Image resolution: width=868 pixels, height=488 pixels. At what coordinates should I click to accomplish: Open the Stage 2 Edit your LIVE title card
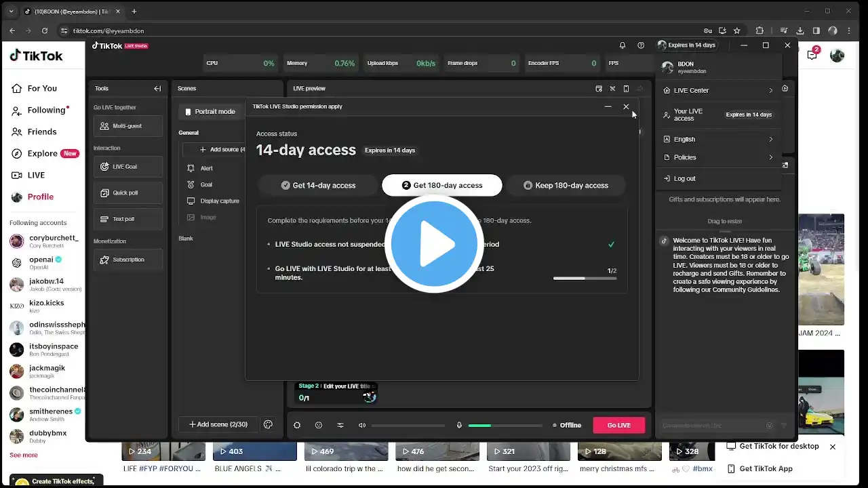click(x=336, y=392)
